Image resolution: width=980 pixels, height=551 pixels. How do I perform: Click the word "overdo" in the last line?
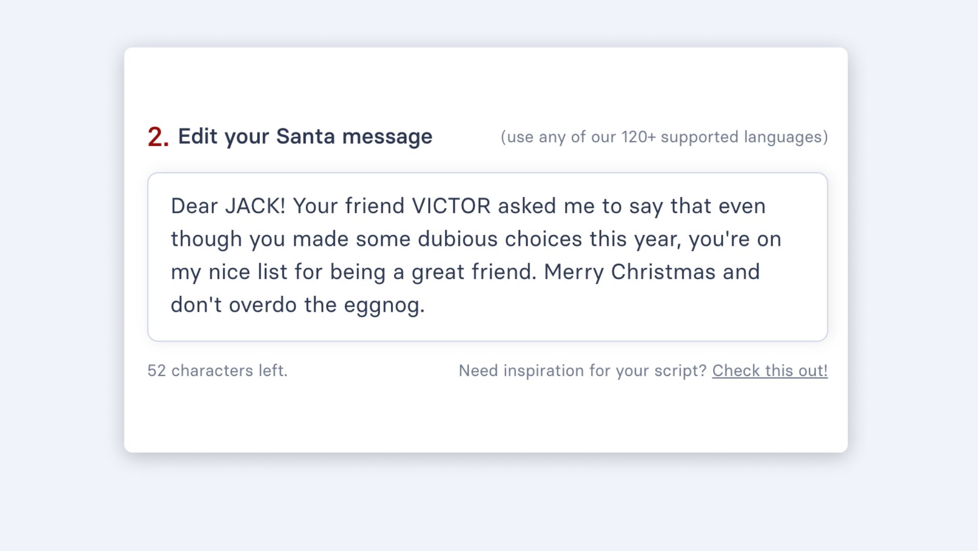[x=262, y=305]
